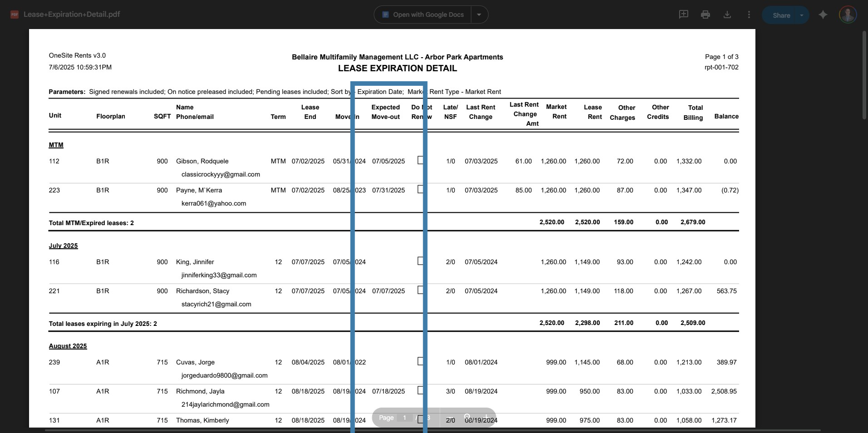Zoom in using the plus icon
Screen dimensions: 868x433
(x=486, y=418)
